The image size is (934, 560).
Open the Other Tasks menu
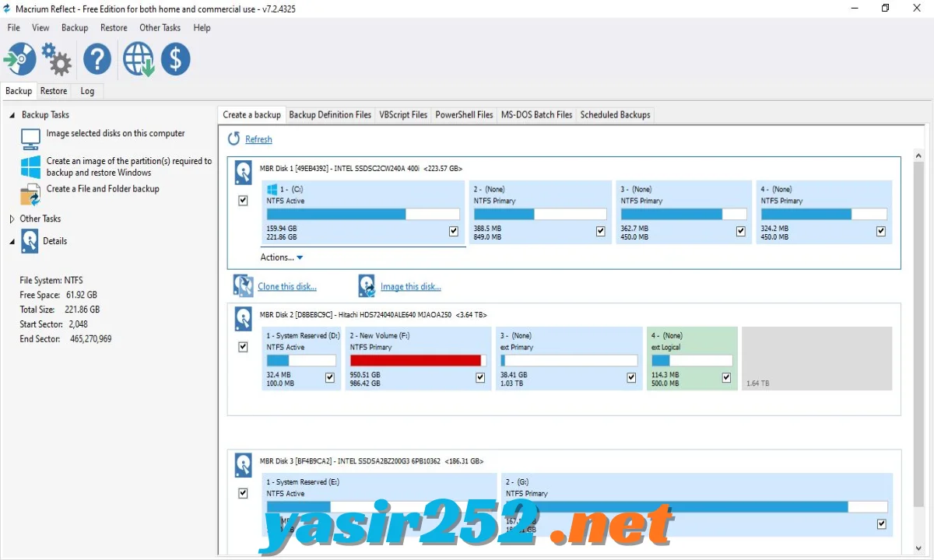[160, 27]
